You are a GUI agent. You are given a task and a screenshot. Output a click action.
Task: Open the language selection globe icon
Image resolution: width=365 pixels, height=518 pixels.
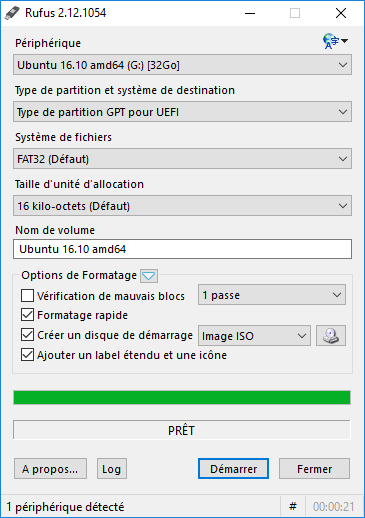point(335,41)
